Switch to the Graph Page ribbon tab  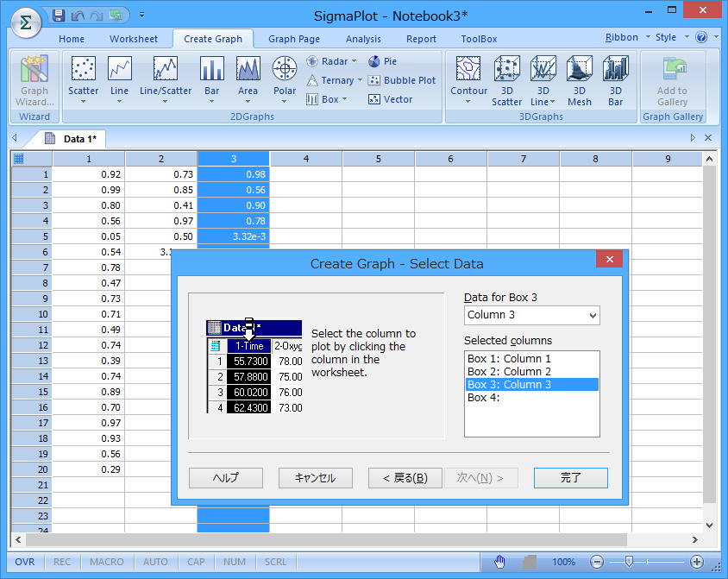click(294, 39)
